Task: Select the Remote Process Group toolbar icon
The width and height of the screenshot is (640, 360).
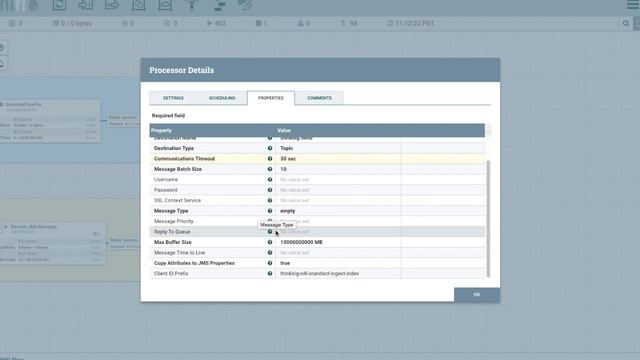Action: 165,5
